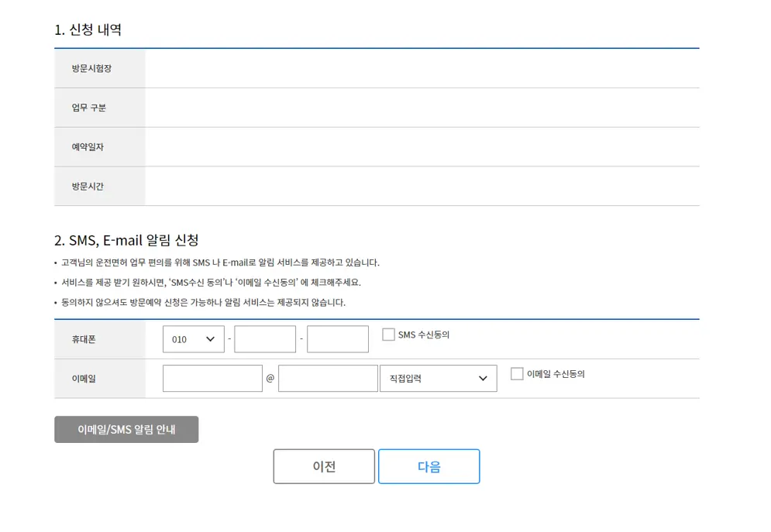Click the 다음 button
The width and height of the screenshot is (771, 532).
[429, 466]
